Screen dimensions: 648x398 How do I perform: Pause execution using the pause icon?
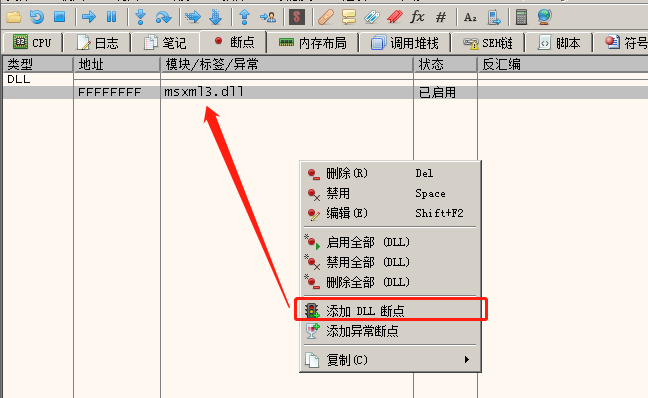click(x=112, y=17)
